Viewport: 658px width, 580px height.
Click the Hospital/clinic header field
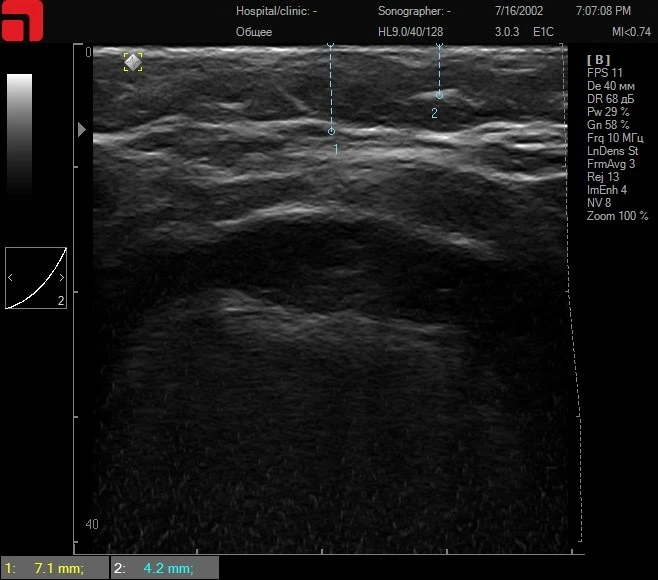(x=276, y=11)
